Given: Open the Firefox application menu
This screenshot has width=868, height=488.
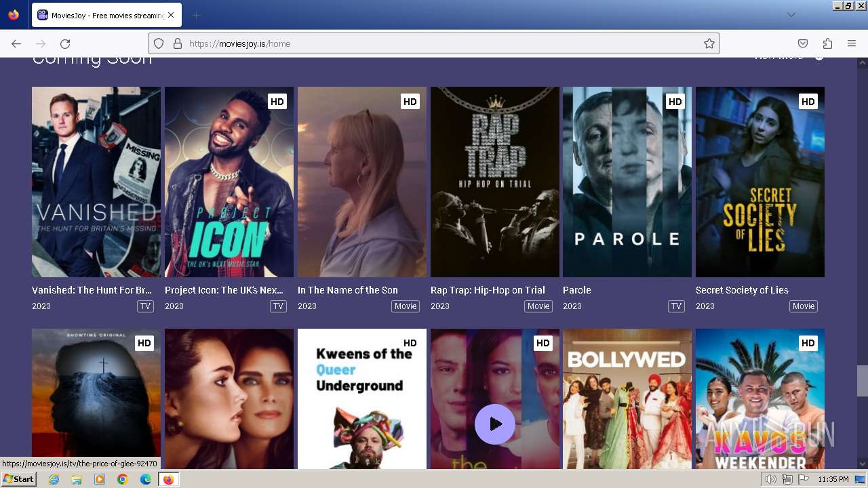Looking at the screenshot, I should click(x=852, y=43).
